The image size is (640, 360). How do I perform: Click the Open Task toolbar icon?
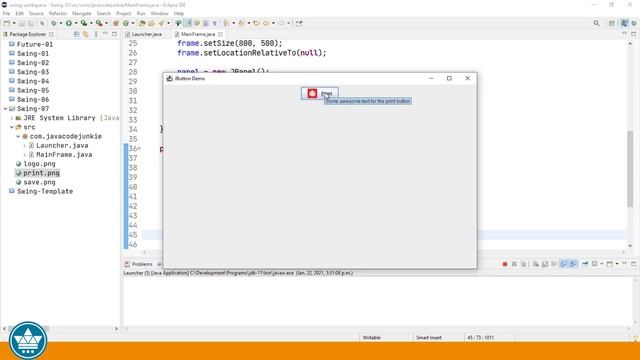coord(151,23)
